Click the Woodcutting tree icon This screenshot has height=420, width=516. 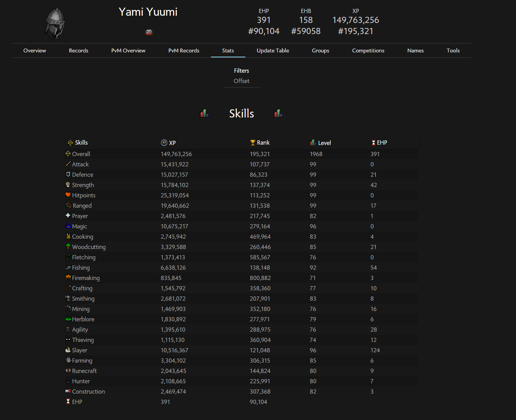tap(68, 247)
